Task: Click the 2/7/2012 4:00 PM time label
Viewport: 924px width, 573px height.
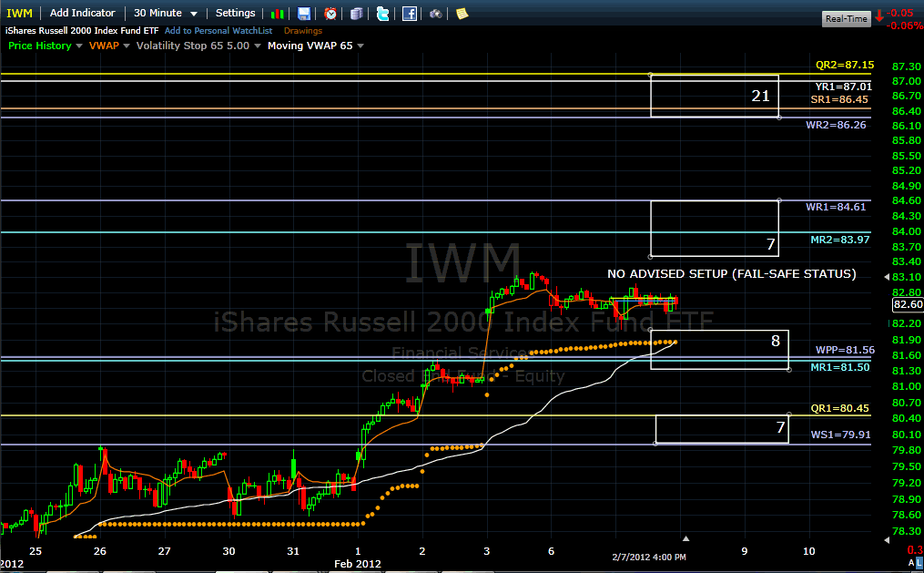Action: pos(649,558)
